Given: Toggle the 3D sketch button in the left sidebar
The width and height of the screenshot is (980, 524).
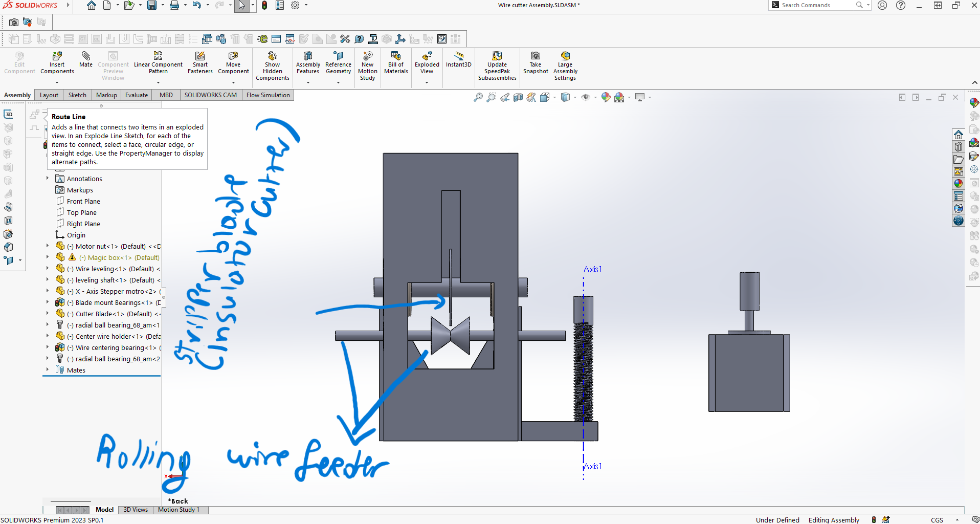Looking at the screenshot, I should (9, 114).
